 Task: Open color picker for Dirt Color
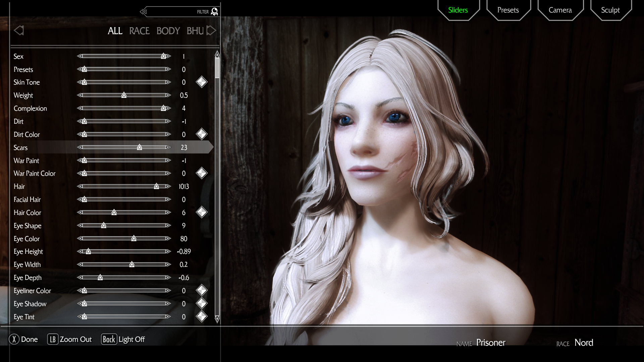click(202, 134)
